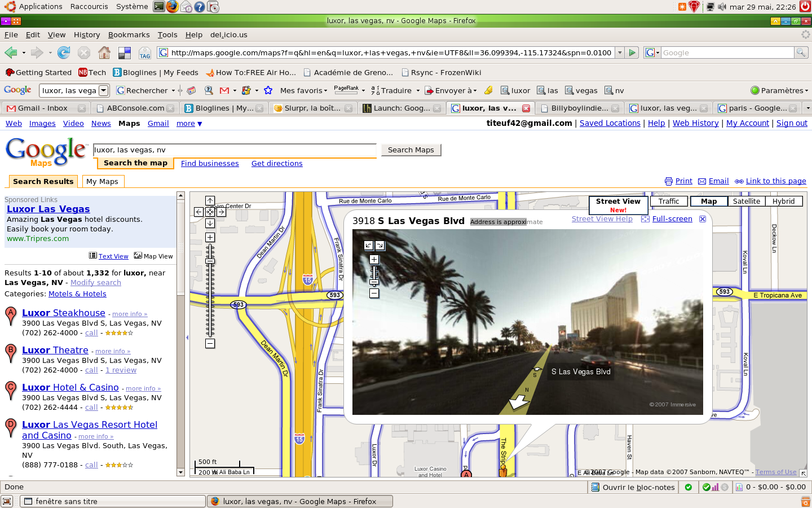Open Luxor Hotel & Casino result
The height and width of the screenshot is (508, 812).
(x=70, y=387)
